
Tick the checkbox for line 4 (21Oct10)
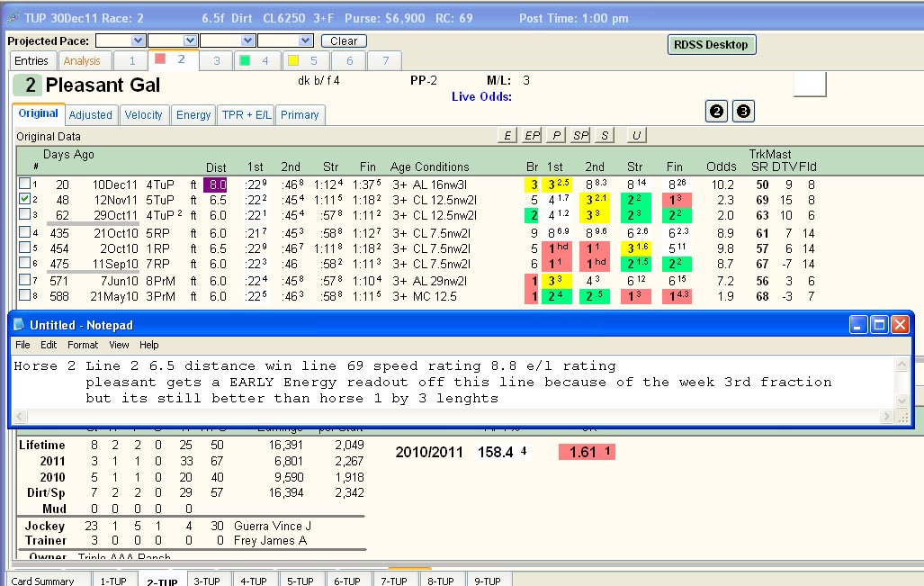point(25,231)
